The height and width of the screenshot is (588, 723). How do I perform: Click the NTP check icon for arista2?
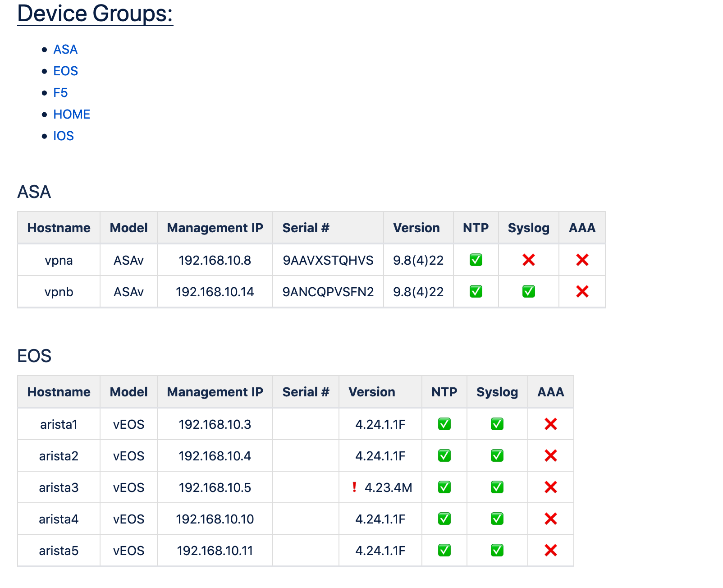pos(444,455)
